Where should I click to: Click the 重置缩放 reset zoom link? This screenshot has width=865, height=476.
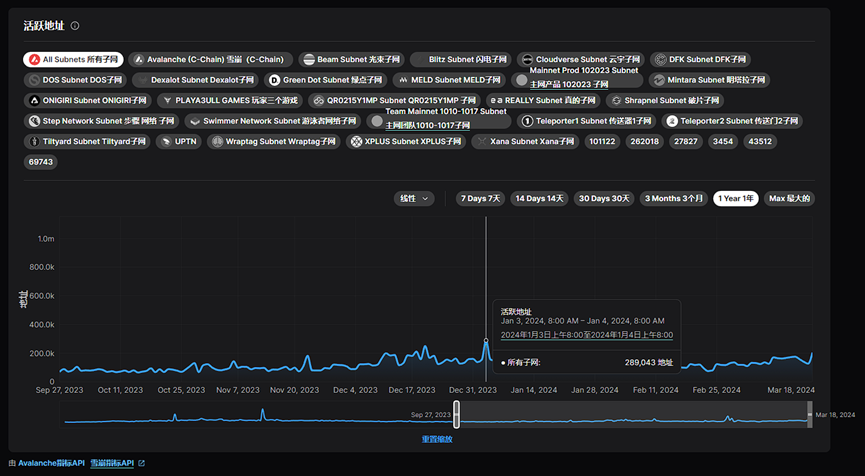(x=435, y=439)
